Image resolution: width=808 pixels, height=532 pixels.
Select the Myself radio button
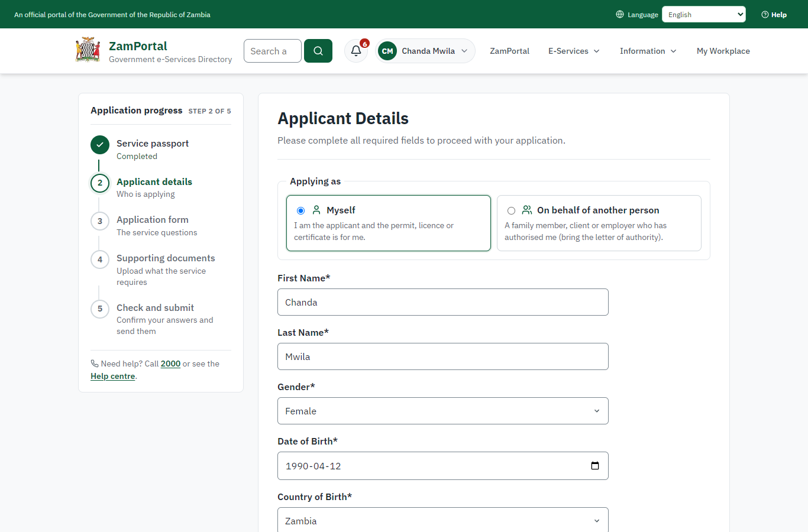pyautogui.click(x=300, y=210)
